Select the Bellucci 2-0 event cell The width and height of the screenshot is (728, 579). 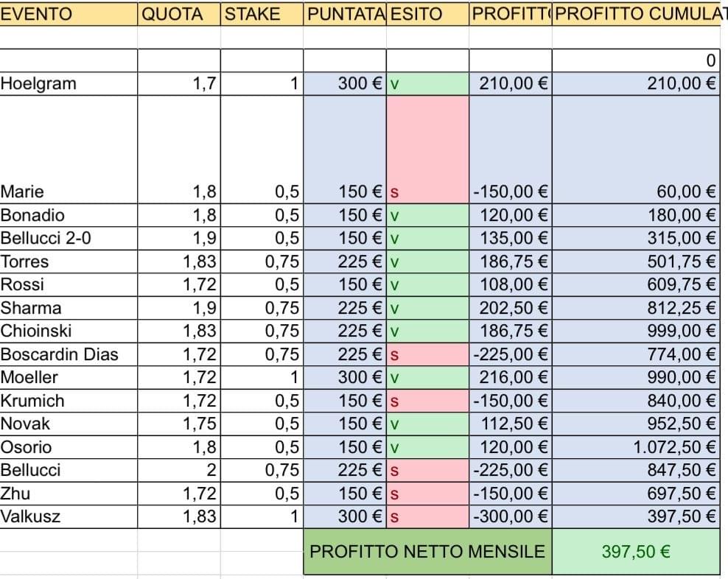pyautogui.click(x=68, y=239)
